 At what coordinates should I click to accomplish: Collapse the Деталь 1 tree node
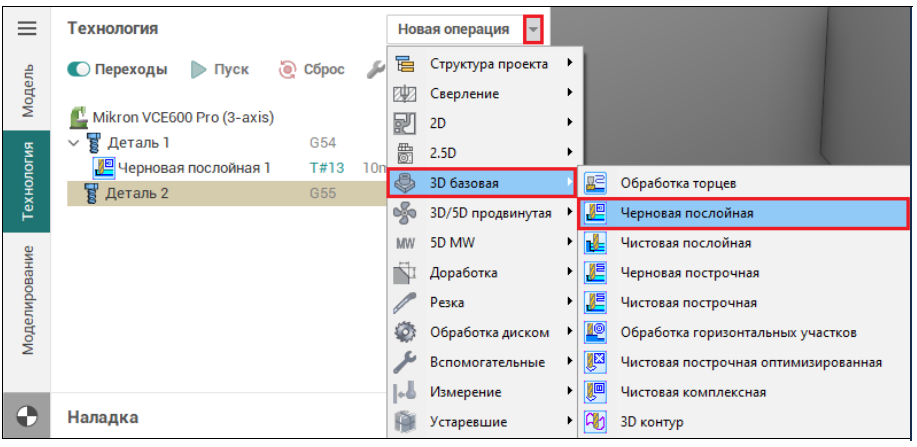tap(73, 143)
